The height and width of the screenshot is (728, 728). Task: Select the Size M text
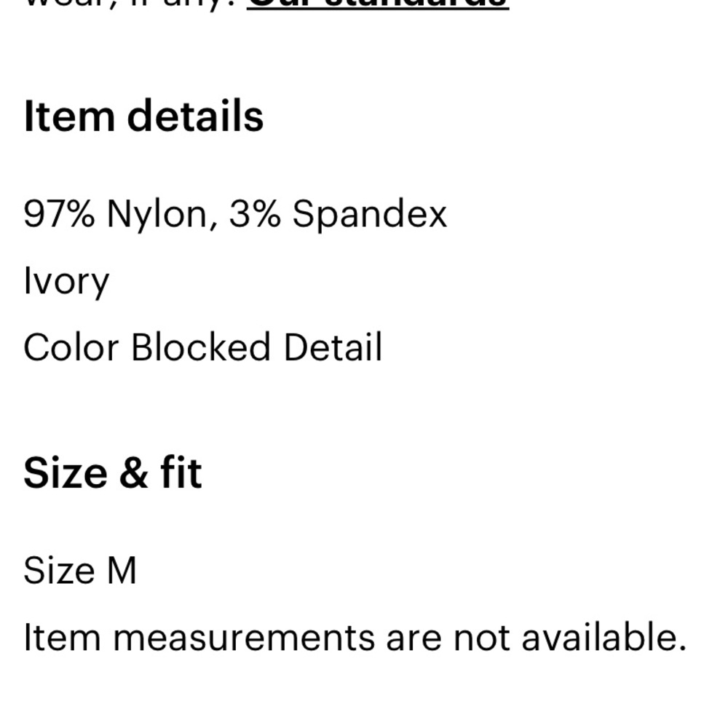[80, 570]
